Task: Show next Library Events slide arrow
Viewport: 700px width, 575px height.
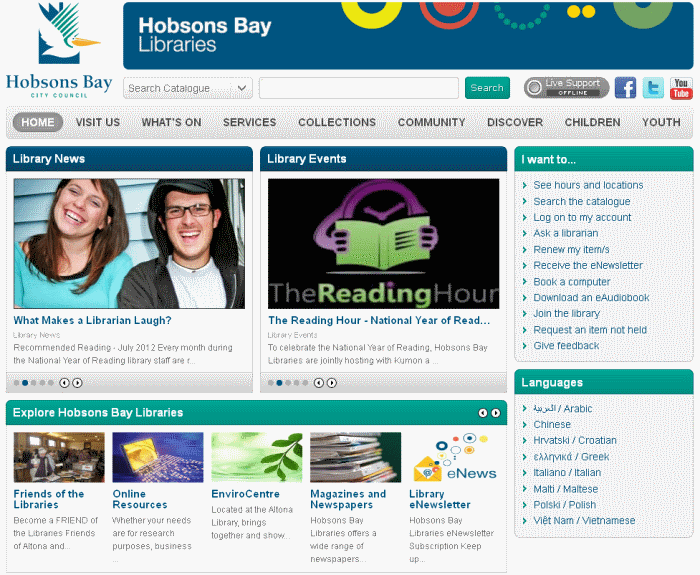Action: coord(331,383)
